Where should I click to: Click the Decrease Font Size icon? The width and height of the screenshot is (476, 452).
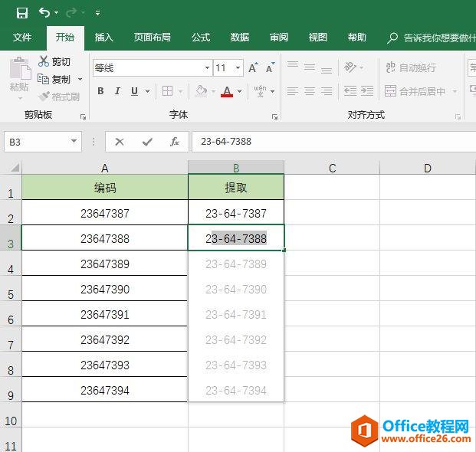[270, 67]
